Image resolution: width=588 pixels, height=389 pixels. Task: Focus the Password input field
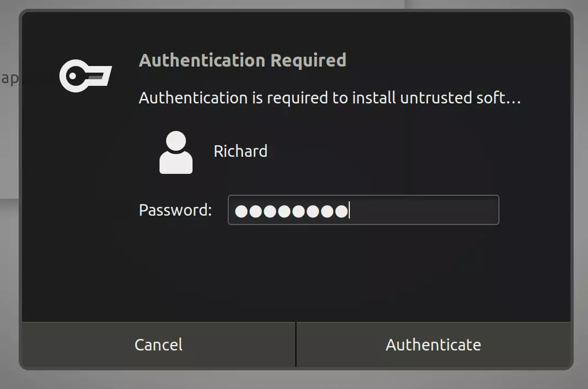(364, 210)
